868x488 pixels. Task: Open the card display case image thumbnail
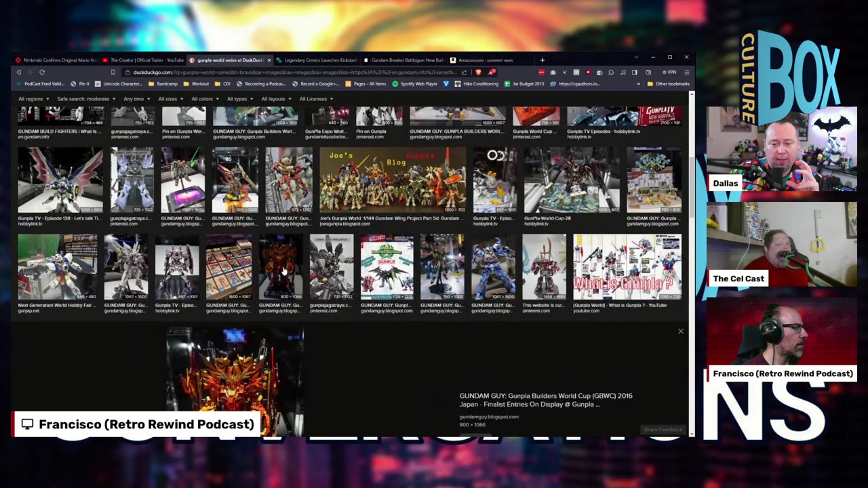point(229,267)
